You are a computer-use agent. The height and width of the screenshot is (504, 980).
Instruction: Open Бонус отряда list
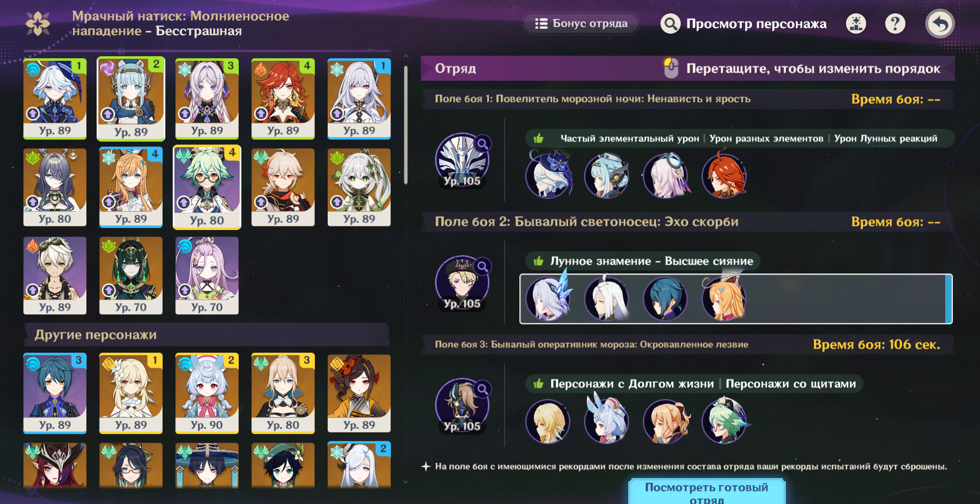pos(581,24)
